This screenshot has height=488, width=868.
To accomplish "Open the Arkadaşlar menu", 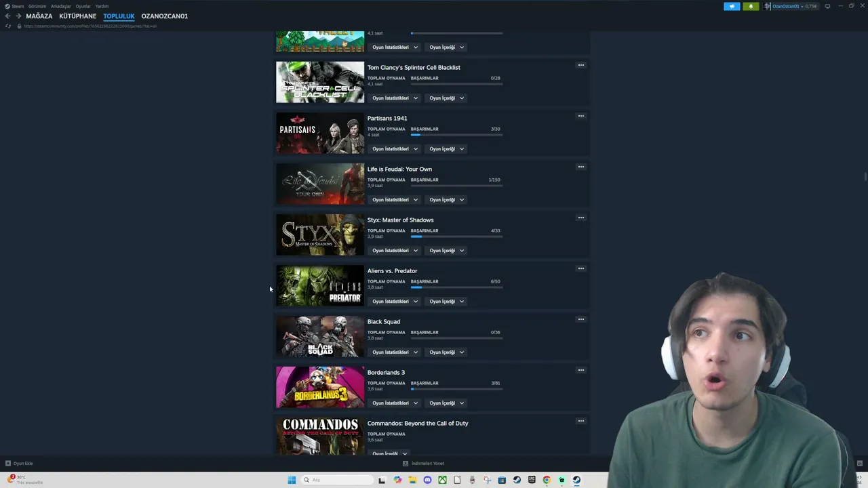I will (x=61, y=6).
